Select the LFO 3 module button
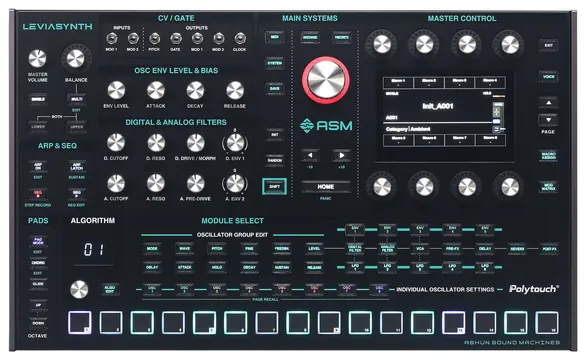Viewport: 586px width, 360px height. 420,267
